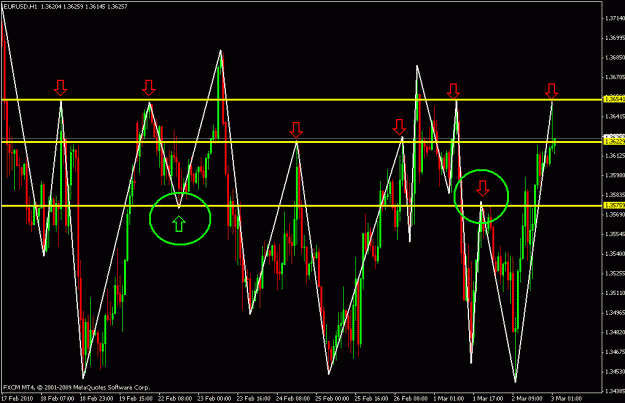
Task: Click the 1.3699 price scale label
Action: pyautogui.click(x=615, y=38)
